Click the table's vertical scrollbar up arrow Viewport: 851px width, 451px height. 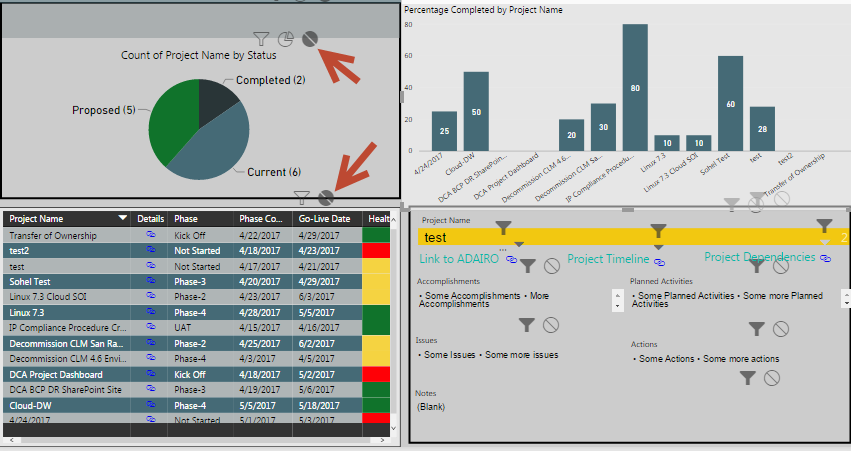(x=393, y=219)
